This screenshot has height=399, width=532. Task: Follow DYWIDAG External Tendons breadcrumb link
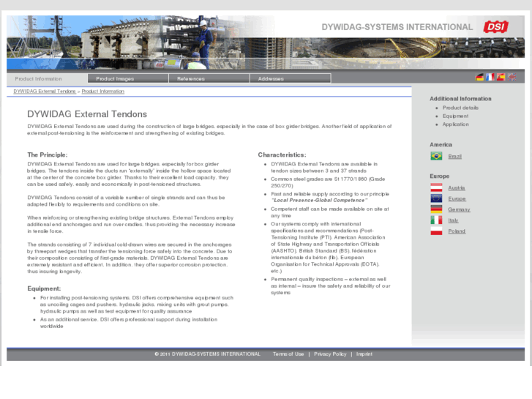(45, 92)
